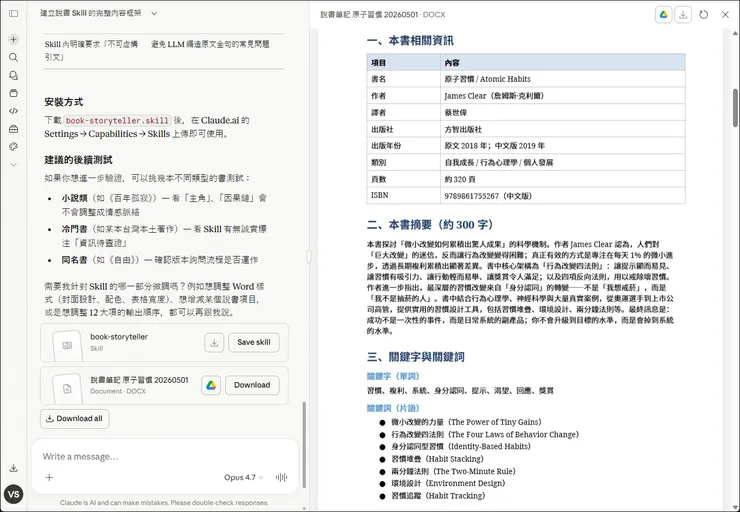Toggle the sidebar panel icon

coord(14,14)
